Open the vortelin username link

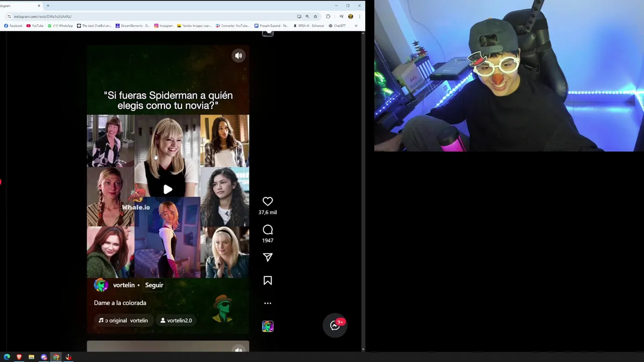tap(124, 285)
